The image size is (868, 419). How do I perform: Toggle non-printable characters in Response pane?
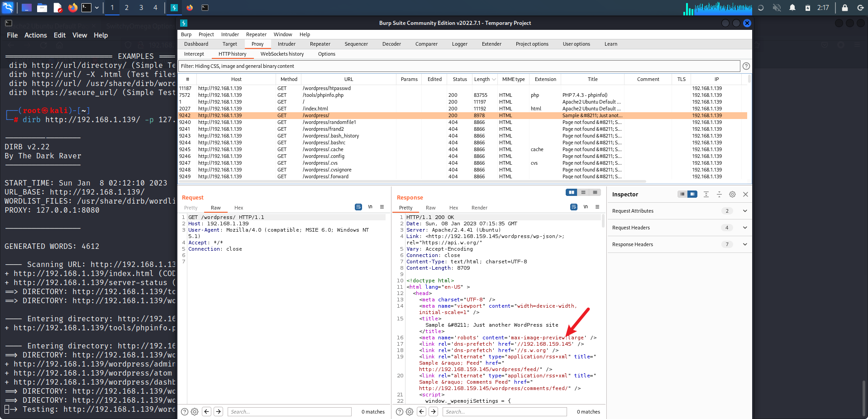click(x=586, y=207)
